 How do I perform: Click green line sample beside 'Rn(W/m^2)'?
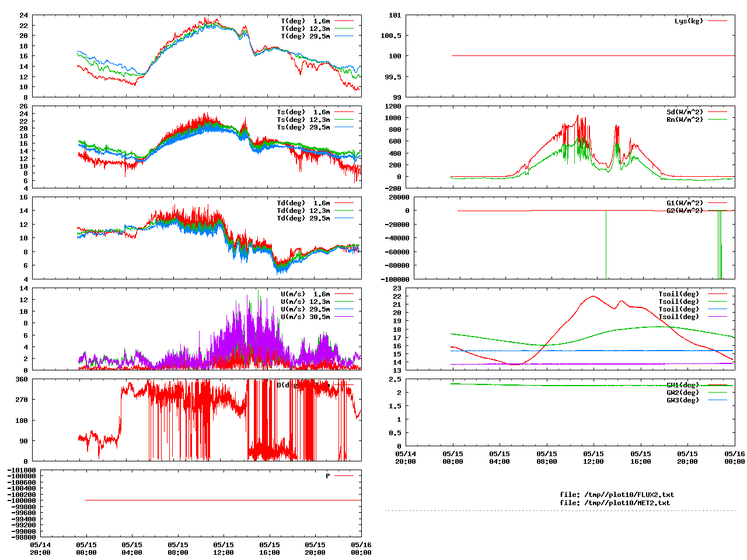pyautogui.click(x=718, y=120)
